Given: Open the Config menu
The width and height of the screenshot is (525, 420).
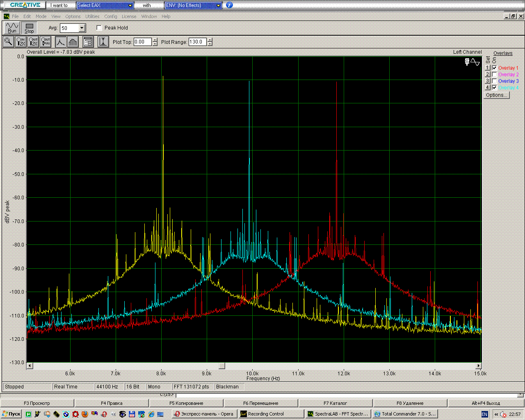Looking at the screenshot, I should pyautogui.click(x=110, y=16).
